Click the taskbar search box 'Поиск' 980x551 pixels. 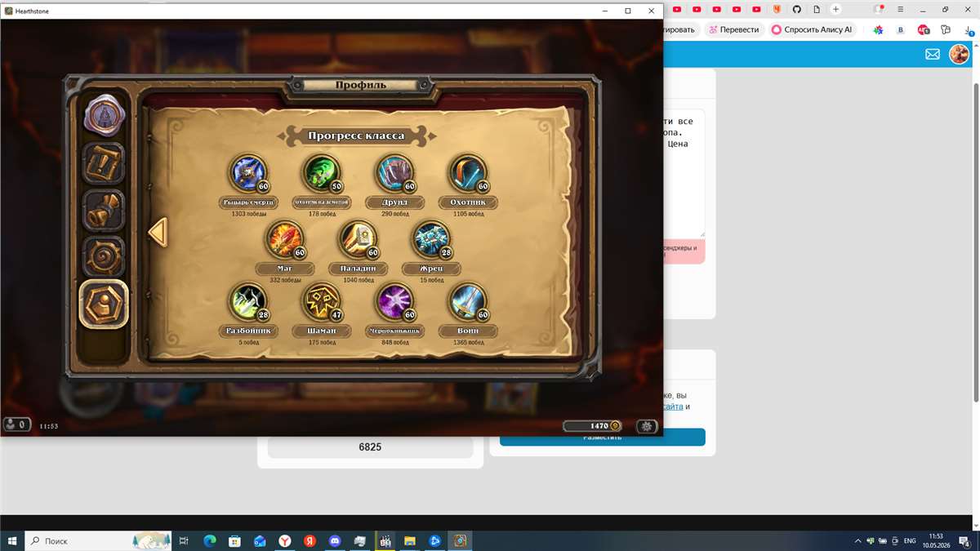[x=98, y=540]
